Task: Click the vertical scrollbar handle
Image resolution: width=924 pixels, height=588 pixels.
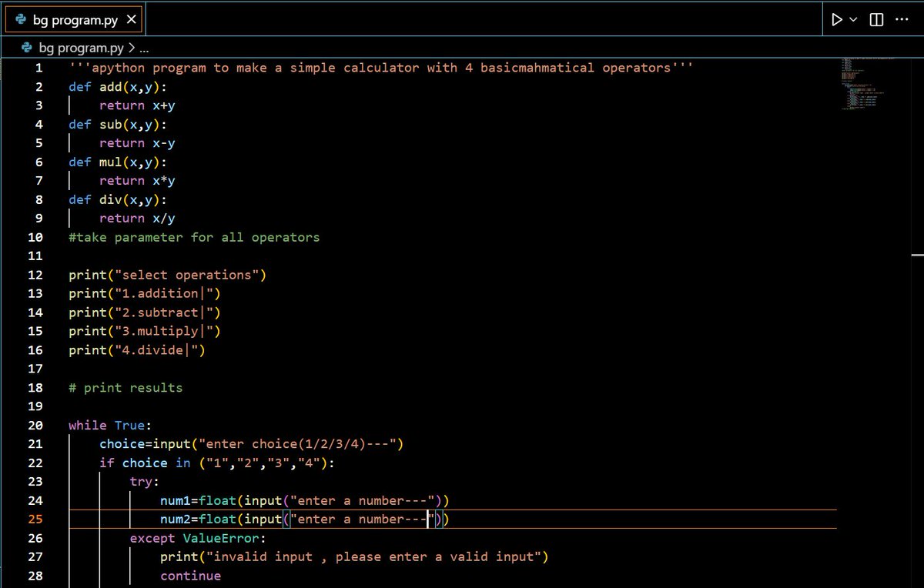Action: click(x=919, y=254)
